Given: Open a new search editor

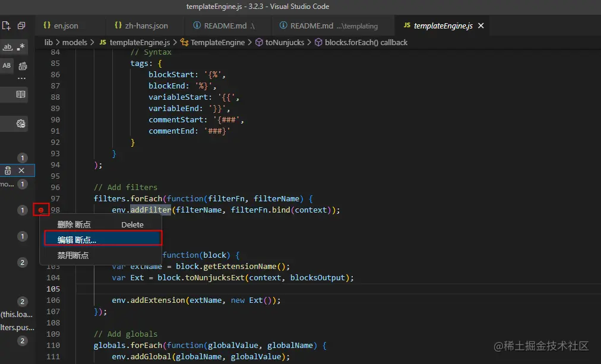Looking at the screenshot, I should [6, 26].
